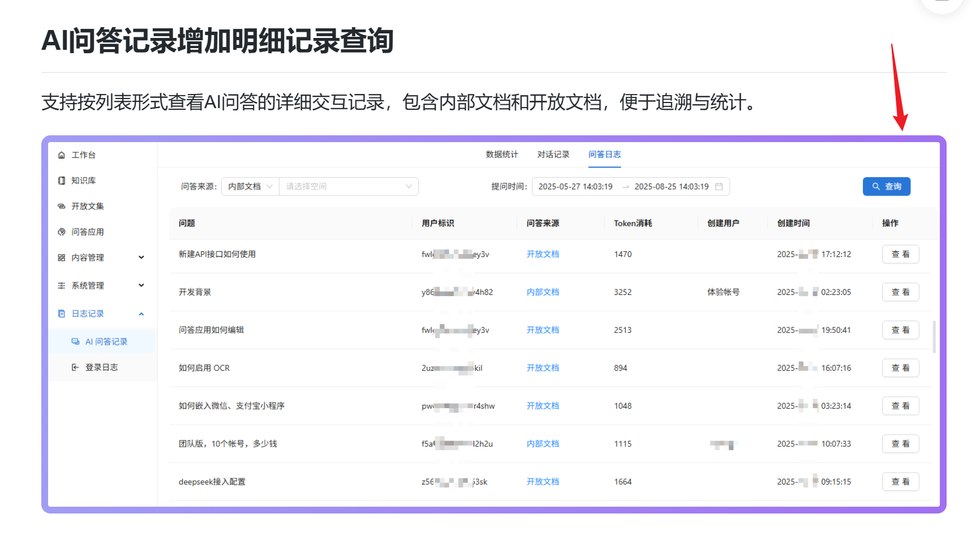The height and width of the screenshot is (535, 980).
Task: Click the 问答应用 icon in sidebar
Action: (62, 232)
